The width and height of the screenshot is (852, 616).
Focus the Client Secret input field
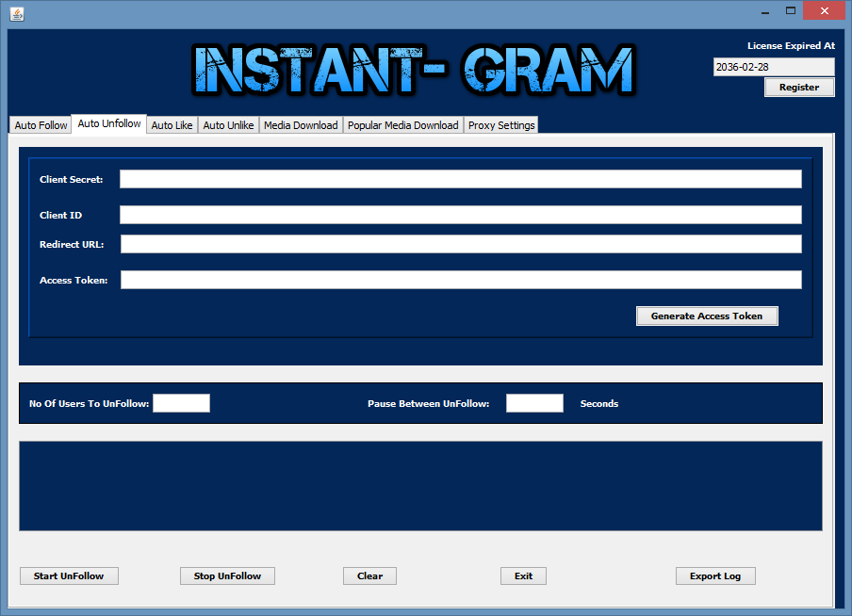[x=460, y=179]
